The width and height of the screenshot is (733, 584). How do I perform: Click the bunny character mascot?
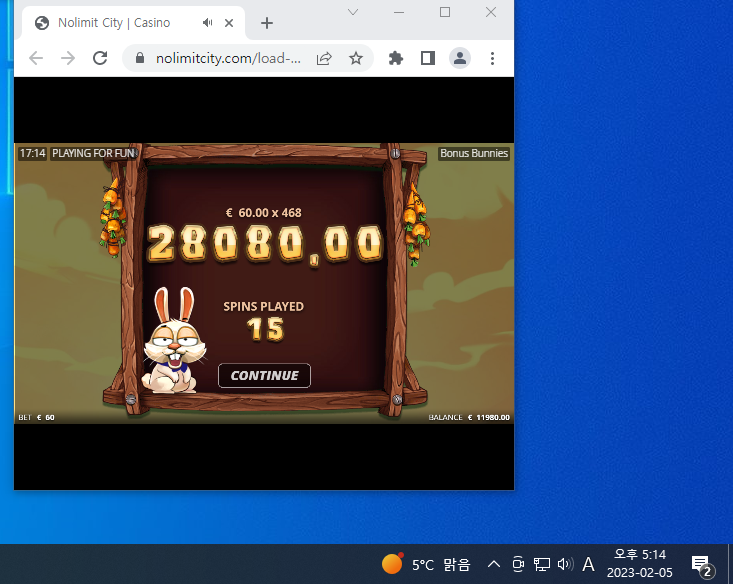coord(173,340)
